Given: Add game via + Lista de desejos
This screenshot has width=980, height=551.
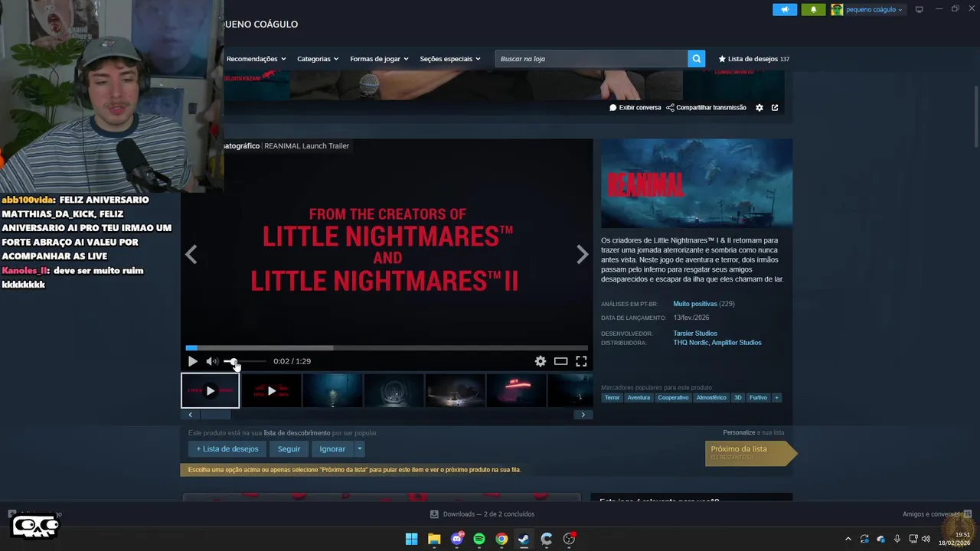Looking at the screenshot, I should pyautogui.click(x=227, y=449).
